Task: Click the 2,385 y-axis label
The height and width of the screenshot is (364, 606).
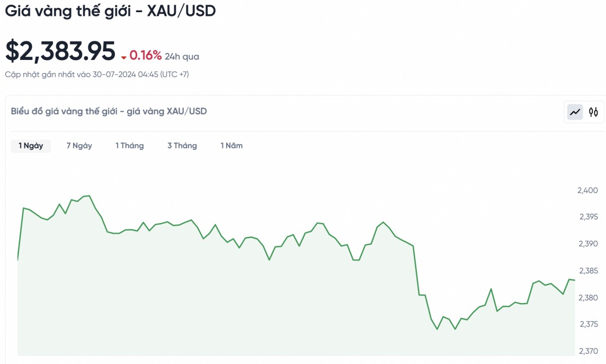Action: pos(587,271)
